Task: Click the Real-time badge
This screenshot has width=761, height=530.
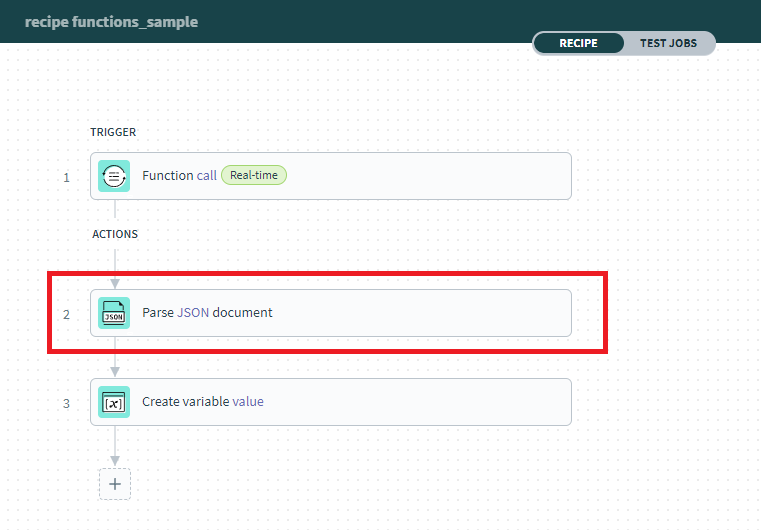Action: [x=254, y=175]
